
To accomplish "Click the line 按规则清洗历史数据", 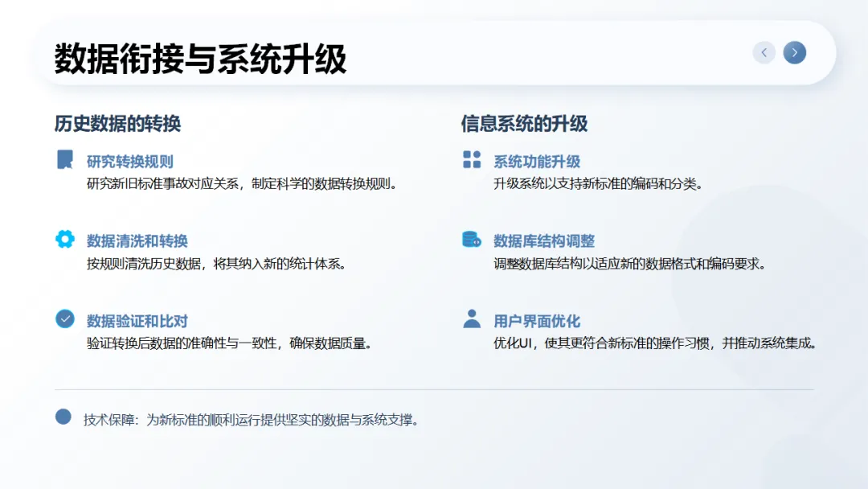I will [x=217, y=264].
